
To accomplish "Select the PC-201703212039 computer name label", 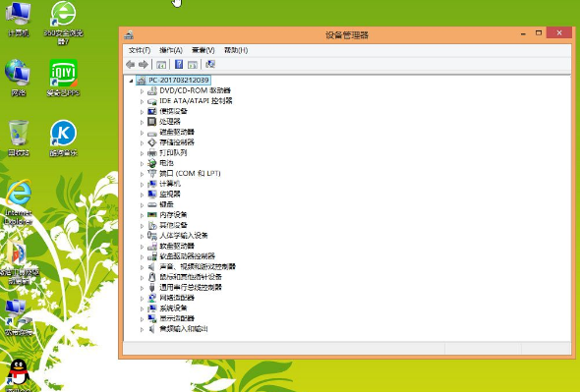I will [x=179, y=80].
